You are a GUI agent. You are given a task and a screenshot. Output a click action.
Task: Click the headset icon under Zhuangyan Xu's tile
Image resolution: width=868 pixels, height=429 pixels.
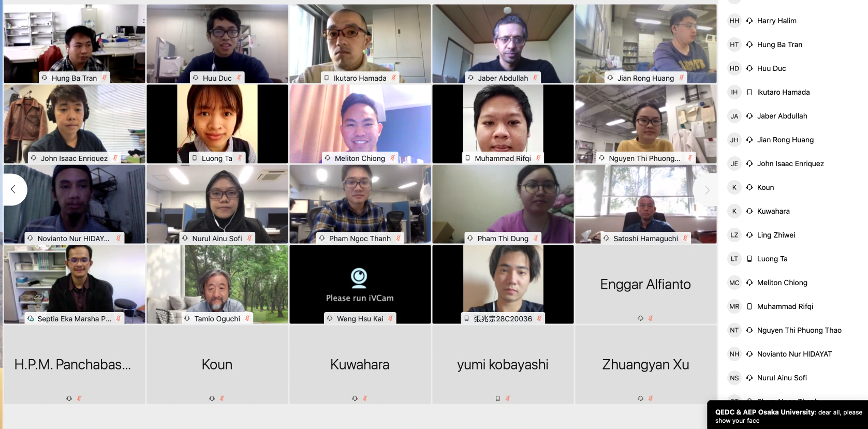coord(640,398)
